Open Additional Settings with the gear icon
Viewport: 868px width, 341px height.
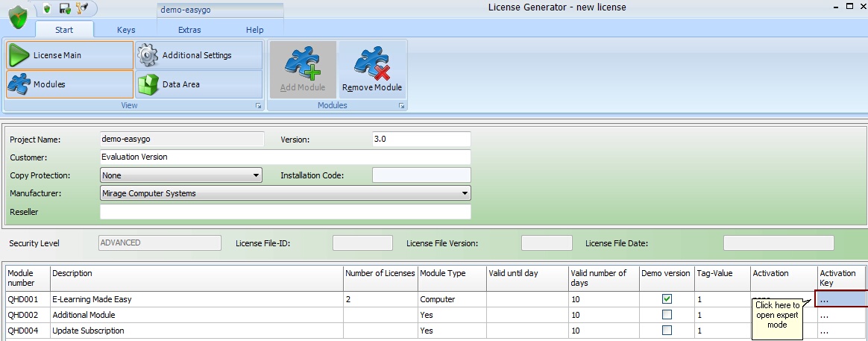click(x=198, y=55)
